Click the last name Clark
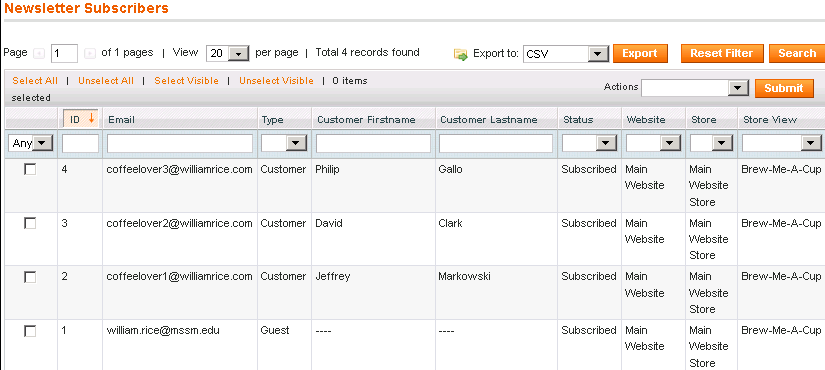Image resolution: width=825 pixels, height=370 pixels. pos(450,223)
